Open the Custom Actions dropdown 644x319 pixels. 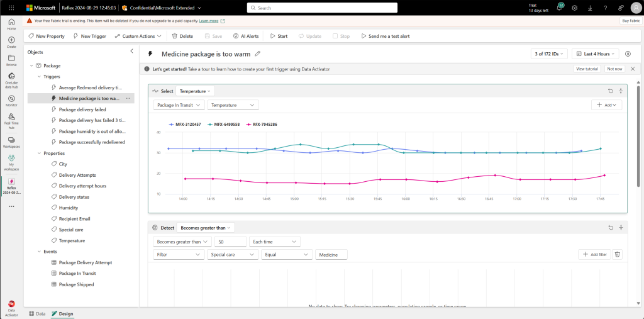point(138,36)
